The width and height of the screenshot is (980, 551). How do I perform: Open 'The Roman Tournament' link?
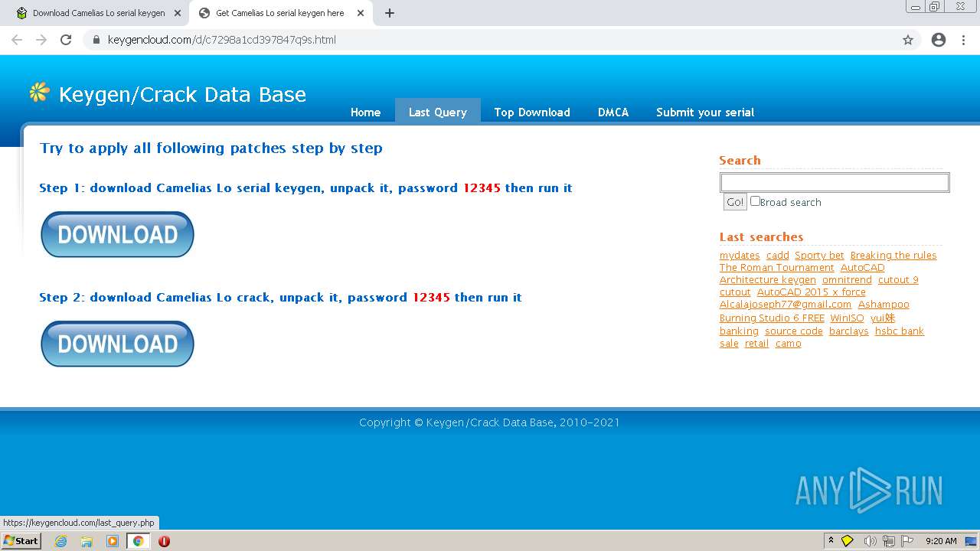(777, 268)
